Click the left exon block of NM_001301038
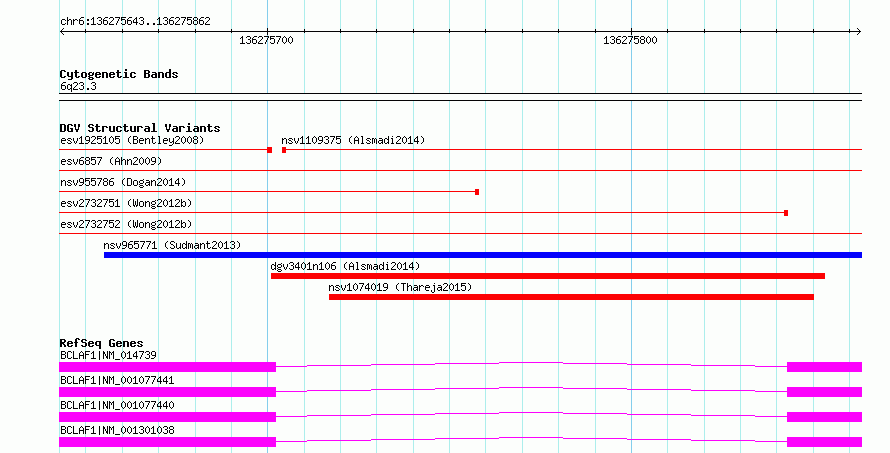The height and width of the screenshot is (453, 890). pyautogui.click(x=167, y=442)
